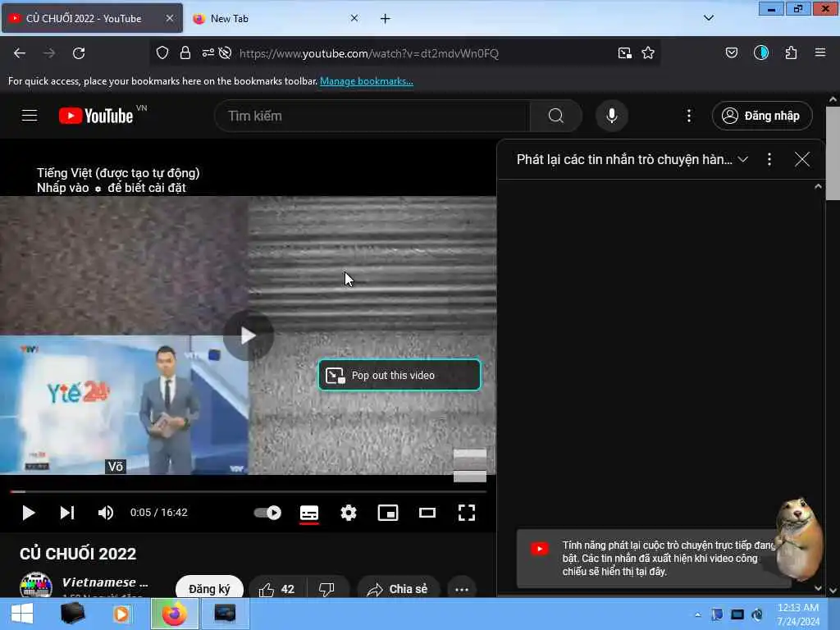Open the channel avatar

click(x=36, y=585)
